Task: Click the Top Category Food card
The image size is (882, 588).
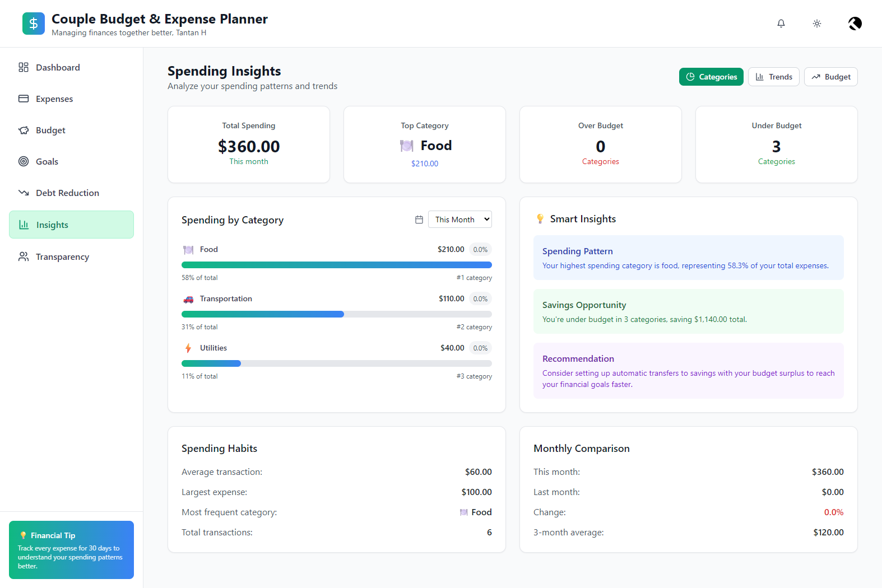Action: [425, 144]
